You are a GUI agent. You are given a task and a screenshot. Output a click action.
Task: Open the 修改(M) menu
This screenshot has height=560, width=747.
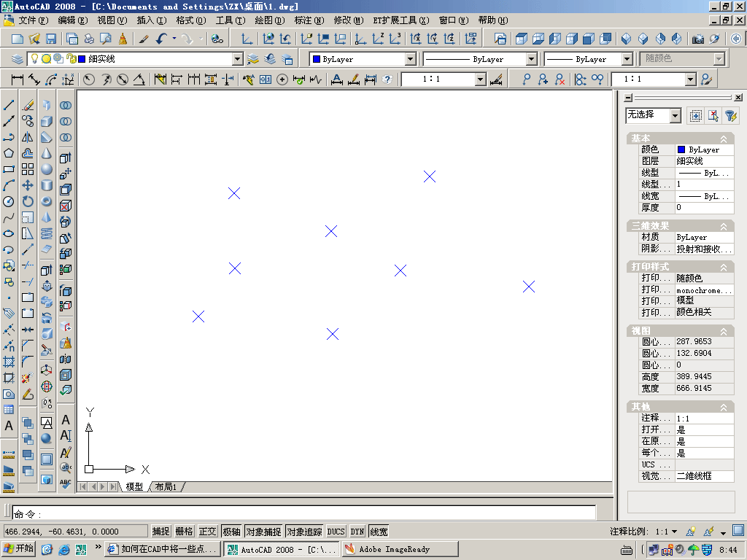tap(349, 20)
